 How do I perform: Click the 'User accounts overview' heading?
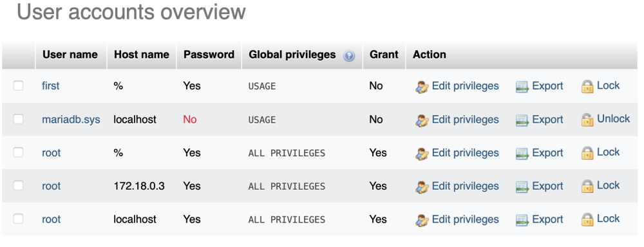[x=131, y=12]
